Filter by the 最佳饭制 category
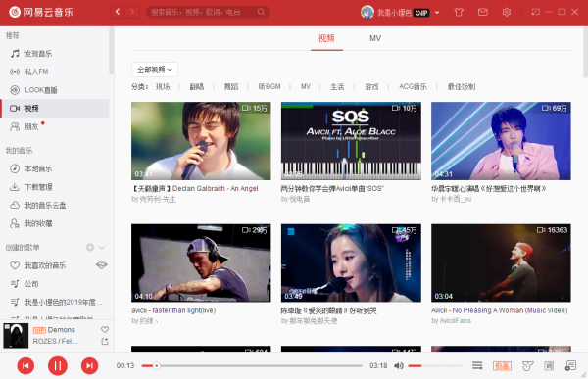Image resolution: width=588 pixels, height=379 pixels. [x=462, y=86]
